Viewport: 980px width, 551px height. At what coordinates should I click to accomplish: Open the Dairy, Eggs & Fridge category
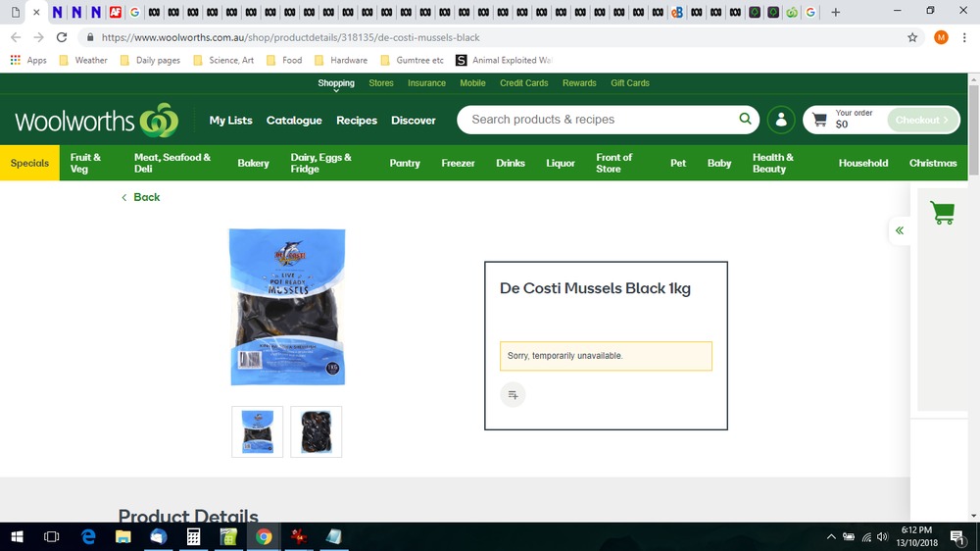[x=320, y=163]
